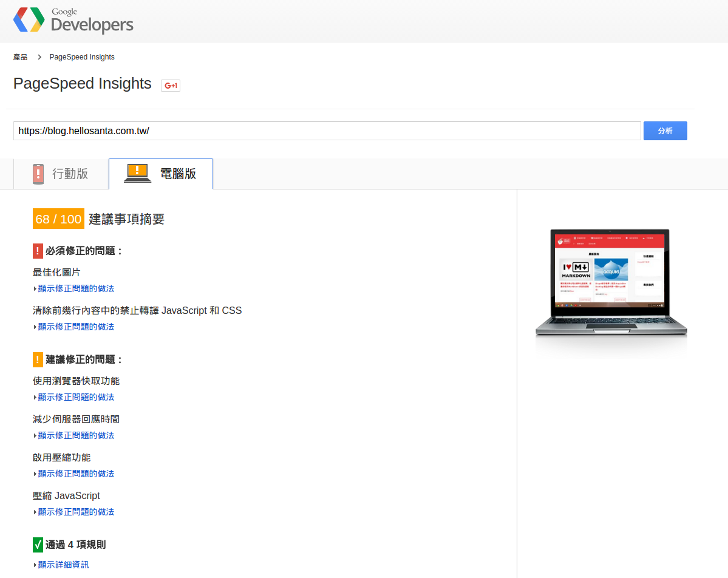
Task: Click the 68 / 100 score badge
Action: click(x=58, y=219)
